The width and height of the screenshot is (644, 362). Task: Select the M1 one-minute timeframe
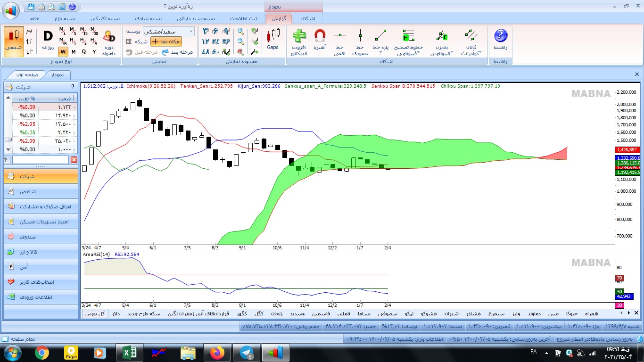tap(63, 32)
